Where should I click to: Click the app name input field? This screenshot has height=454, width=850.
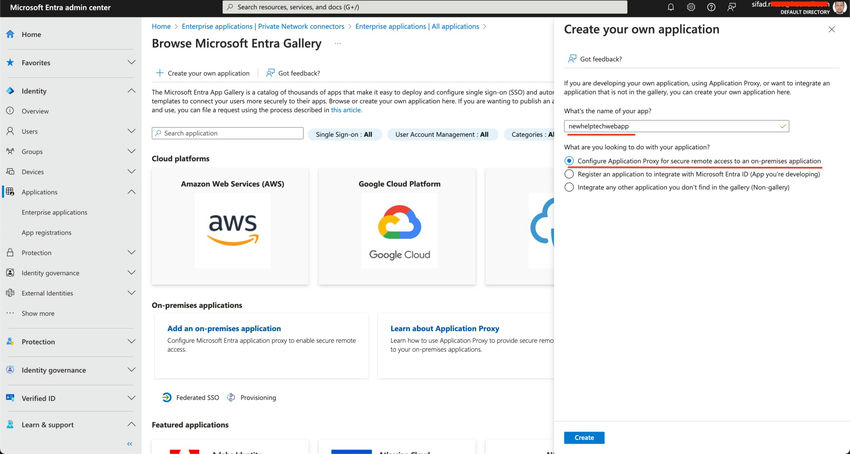pyautogui.click(x=676, y=126)
